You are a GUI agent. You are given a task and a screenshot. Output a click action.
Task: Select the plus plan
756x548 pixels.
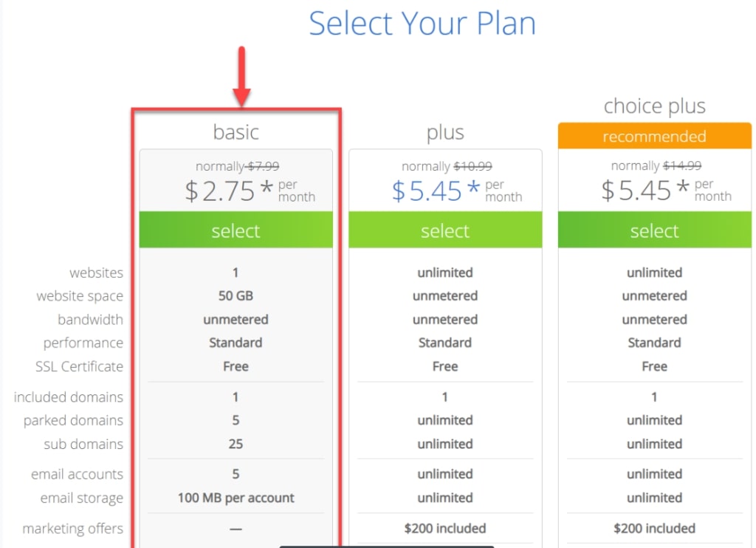pos(445,230)
